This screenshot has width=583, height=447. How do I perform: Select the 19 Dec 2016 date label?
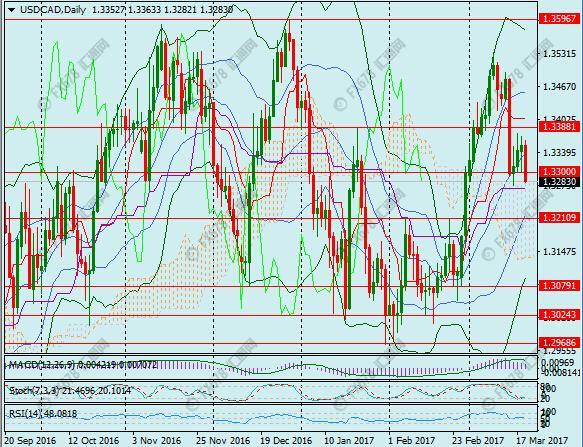286,441
